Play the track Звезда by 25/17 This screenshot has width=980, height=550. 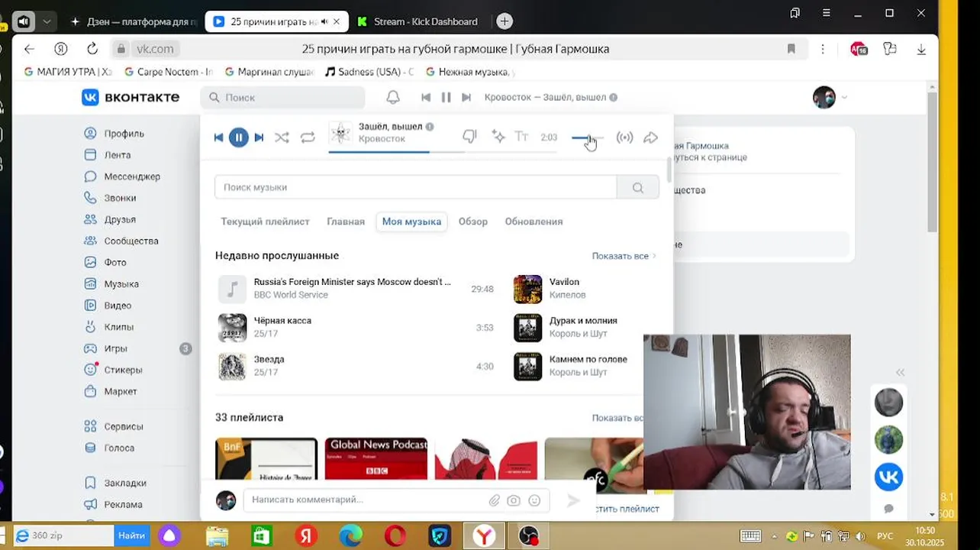(356, 367)
